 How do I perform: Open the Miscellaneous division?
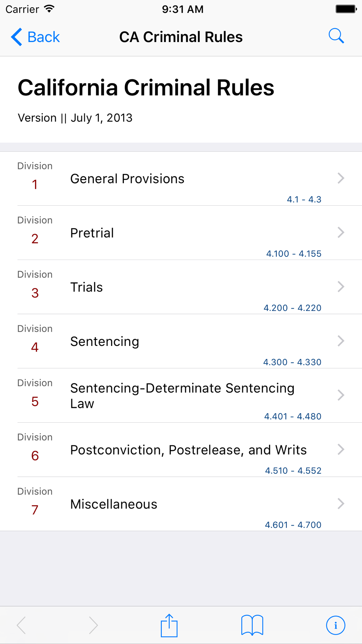(x=114, y=504)
